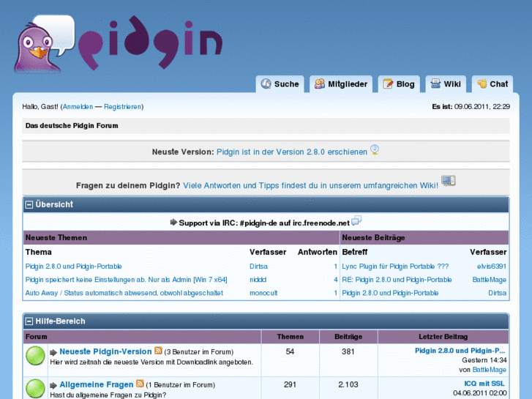Click RSS feed icon for Neueste Pidgin-Version
The image size is (532, 399).
pyautogui.click(x=158, y=350)
